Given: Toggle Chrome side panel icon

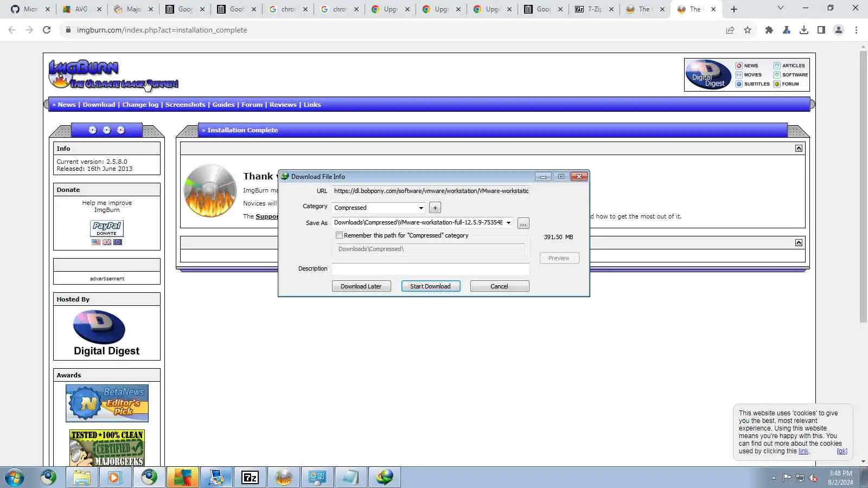Looking at the screenshot, I should coord(821,30).
